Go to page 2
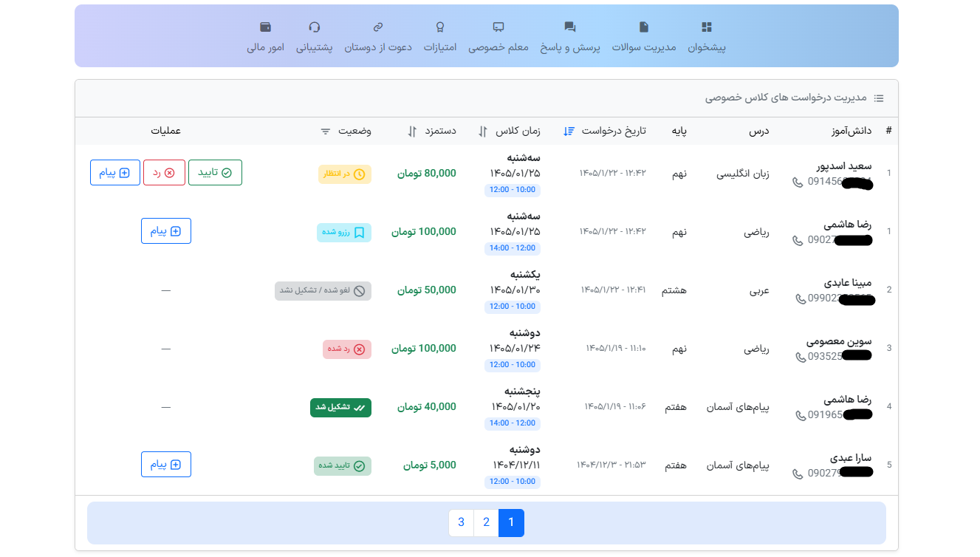The height and width of the screenshot is (557, 980). (x=486, y=523)
